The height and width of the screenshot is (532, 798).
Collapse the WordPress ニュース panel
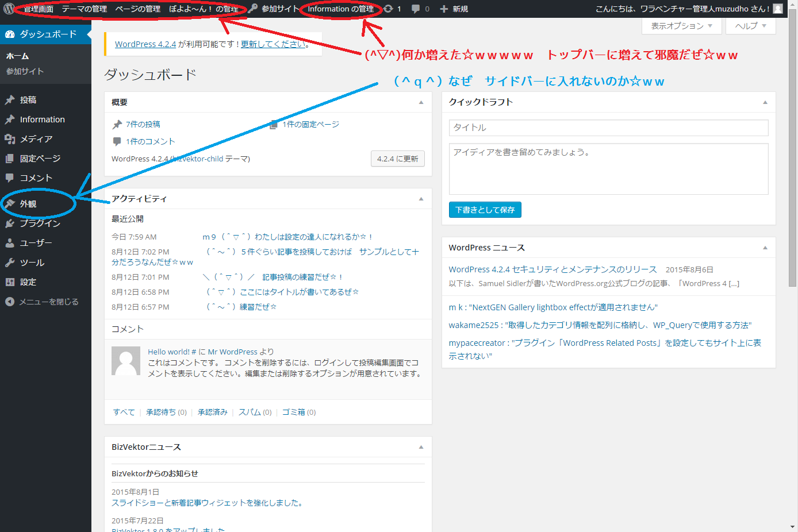point(765,248)
